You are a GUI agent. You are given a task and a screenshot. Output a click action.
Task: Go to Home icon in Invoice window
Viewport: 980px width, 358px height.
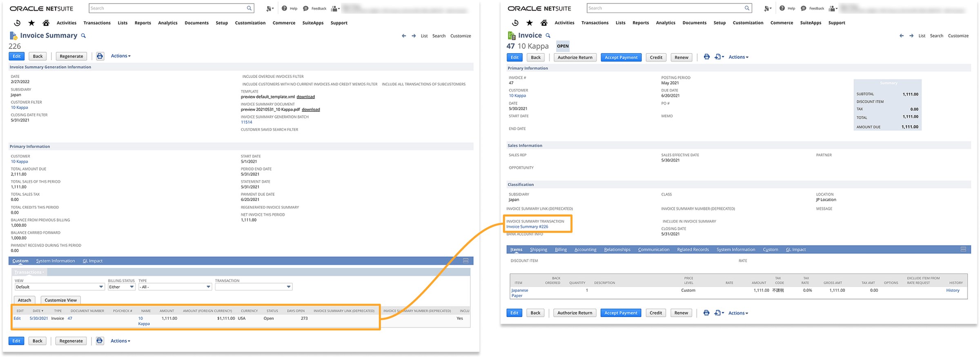tap(544, 23)
